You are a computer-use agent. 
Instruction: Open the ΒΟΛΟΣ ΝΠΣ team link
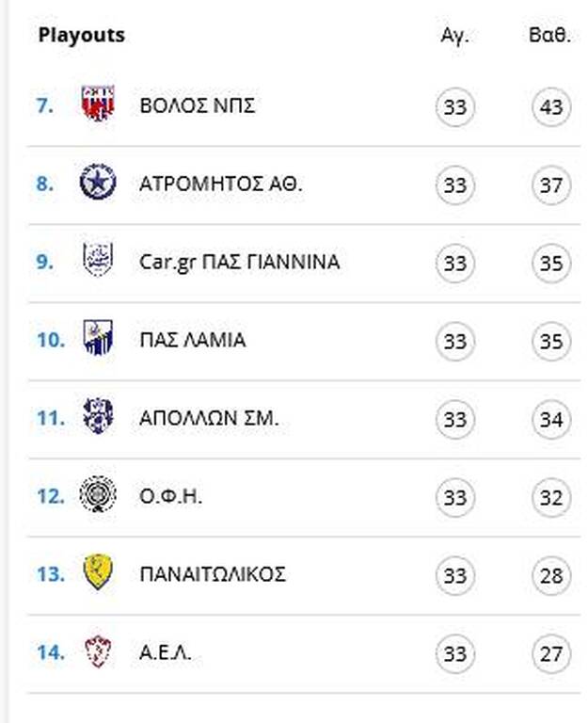pos(198,106)
